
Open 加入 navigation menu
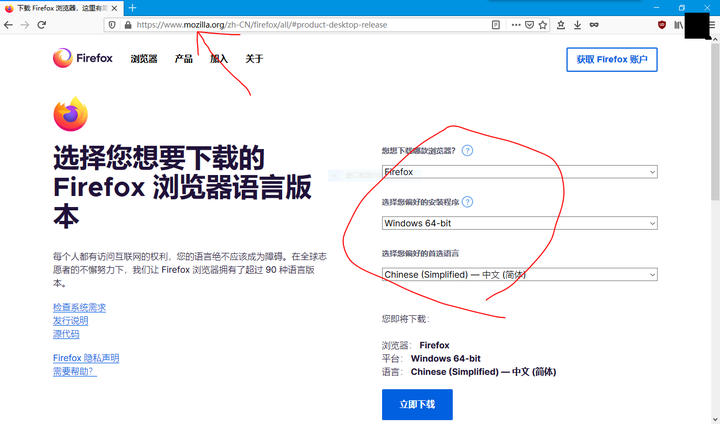[219, 59]
